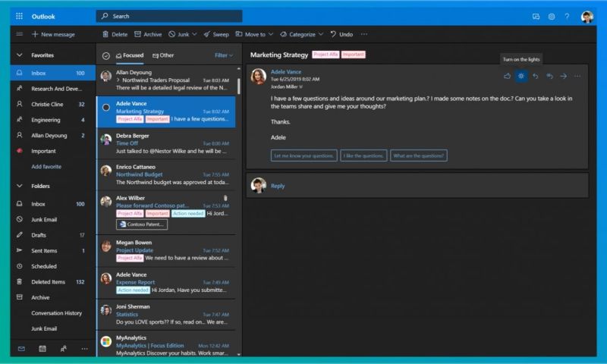Viewport: 607px width, 364px height.
Task: Switch to the Other tab
Action: pos(163,55)
